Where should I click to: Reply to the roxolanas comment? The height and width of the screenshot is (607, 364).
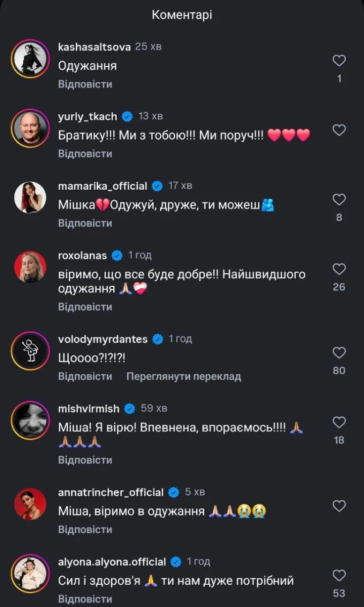(85, 307)
